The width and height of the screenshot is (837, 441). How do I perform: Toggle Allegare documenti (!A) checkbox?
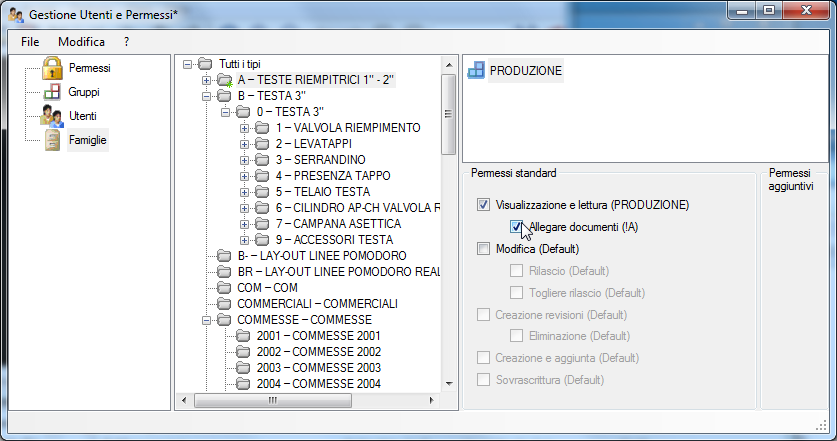516,227
